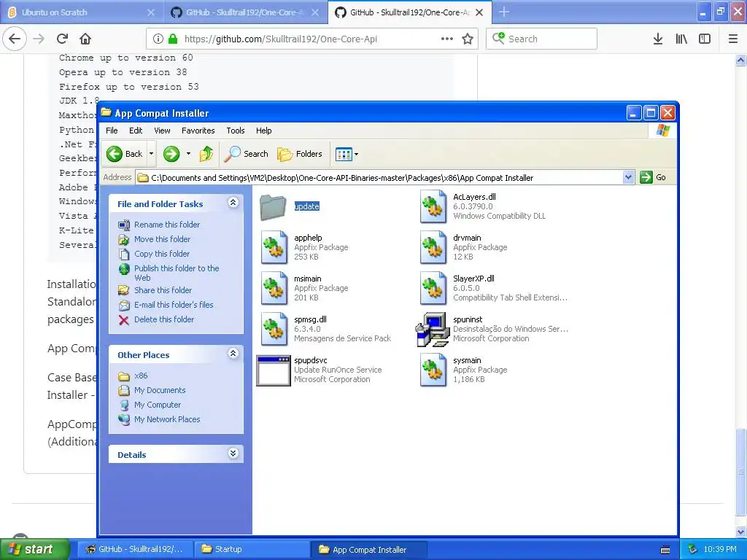The image size is (747, 560).
Task: Click Copy this folder task
Action: [162, 254]
